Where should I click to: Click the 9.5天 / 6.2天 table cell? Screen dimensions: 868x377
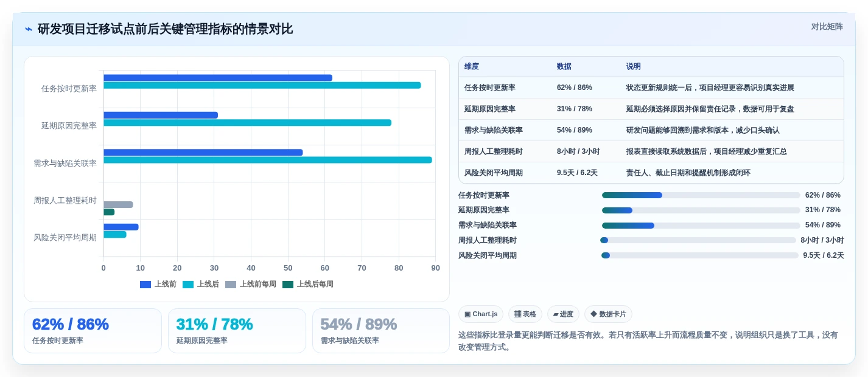tap(577, 173)
